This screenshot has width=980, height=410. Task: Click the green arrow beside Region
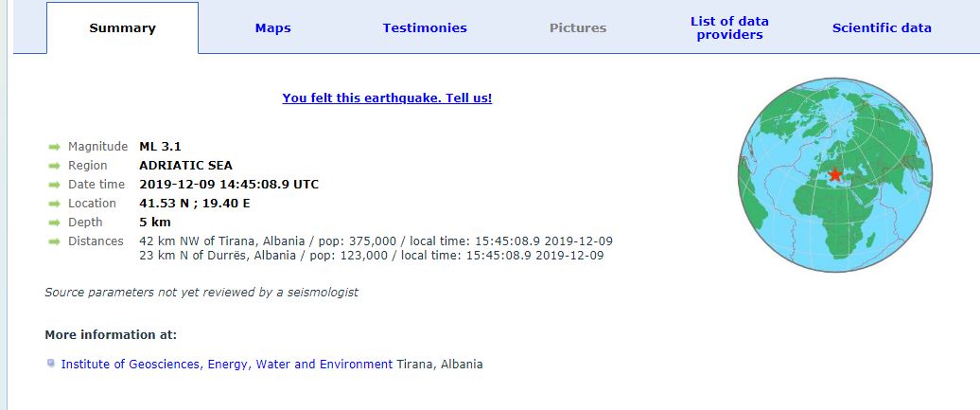54,166
